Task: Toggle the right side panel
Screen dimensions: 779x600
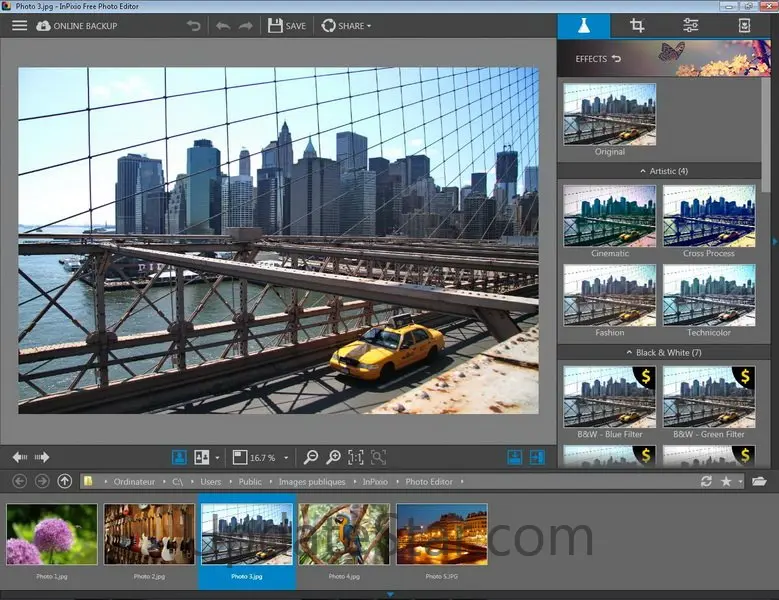Action: pyautogui.click(x=537, y=457)
